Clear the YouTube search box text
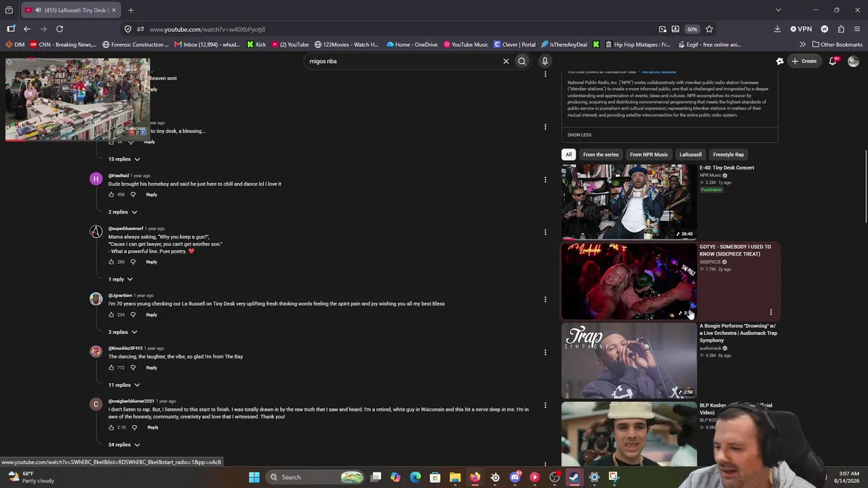The image size is (868, 488). (506, 61)
